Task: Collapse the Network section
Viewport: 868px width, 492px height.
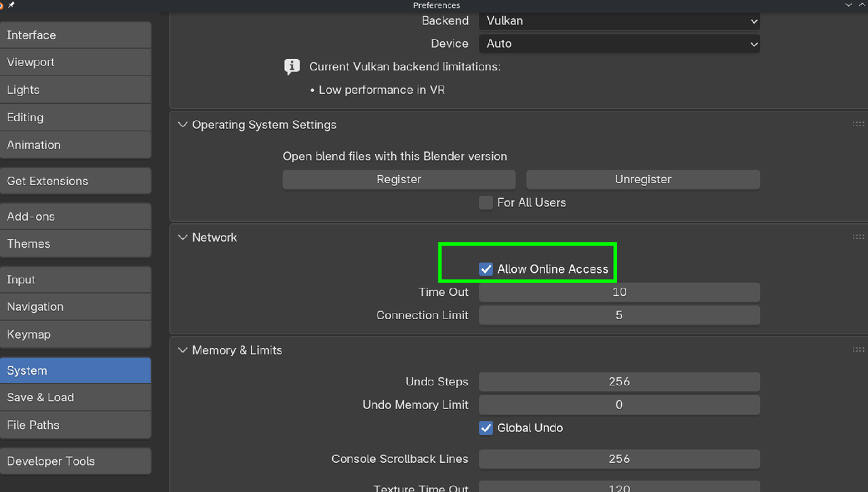Action: 182,238
